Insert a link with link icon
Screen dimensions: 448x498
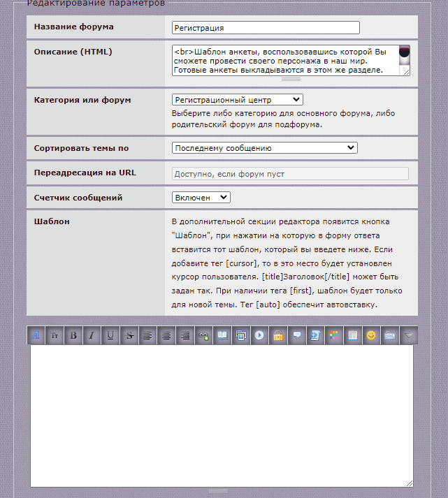(203, 335)
